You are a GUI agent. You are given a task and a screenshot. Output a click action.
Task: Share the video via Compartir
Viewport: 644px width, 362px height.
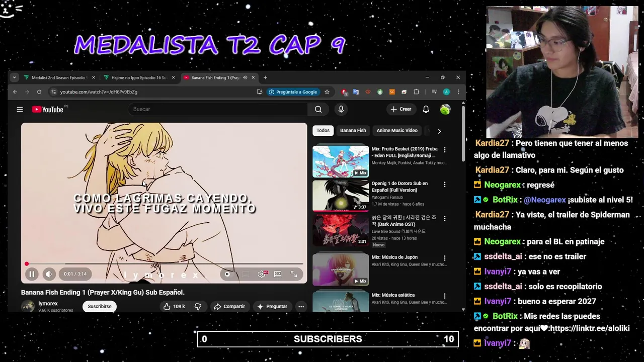point(229,306)
